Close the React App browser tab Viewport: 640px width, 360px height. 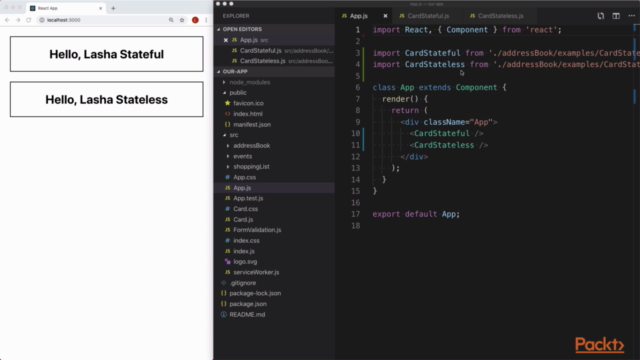tap(100, 8)
